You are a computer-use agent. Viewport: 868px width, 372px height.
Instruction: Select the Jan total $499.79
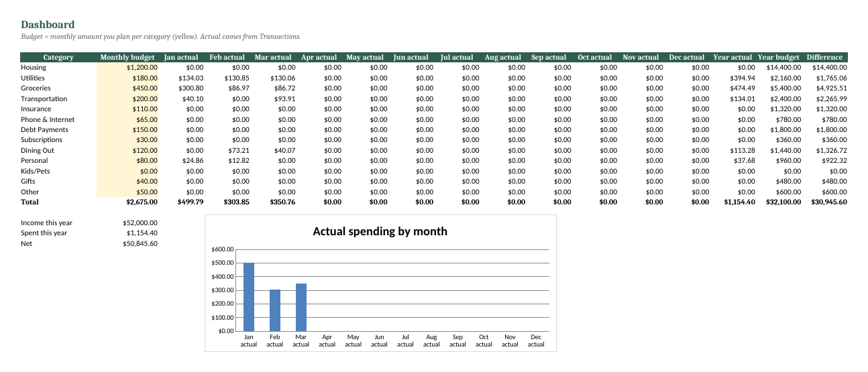191,202
